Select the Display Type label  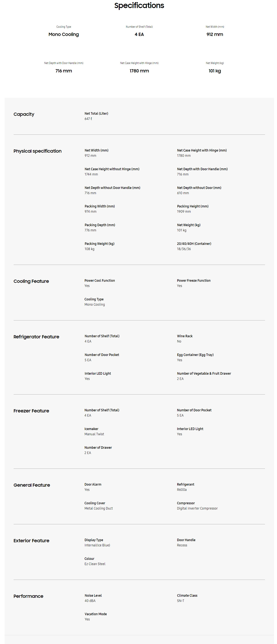click(x=94, y=540)
